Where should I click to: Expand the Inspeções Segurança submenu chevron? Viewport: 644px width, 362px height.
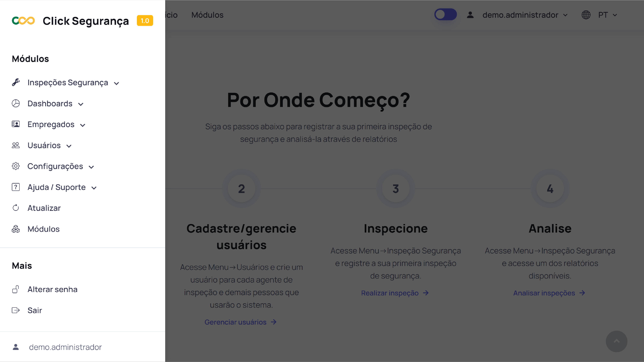tap(117, 83)
